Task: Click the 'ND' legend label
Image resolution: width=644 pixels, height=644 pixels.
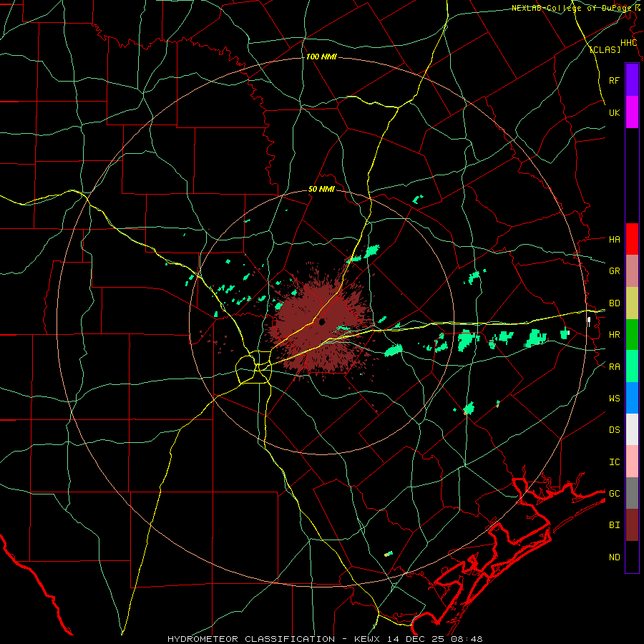Action: coord(614,557)
